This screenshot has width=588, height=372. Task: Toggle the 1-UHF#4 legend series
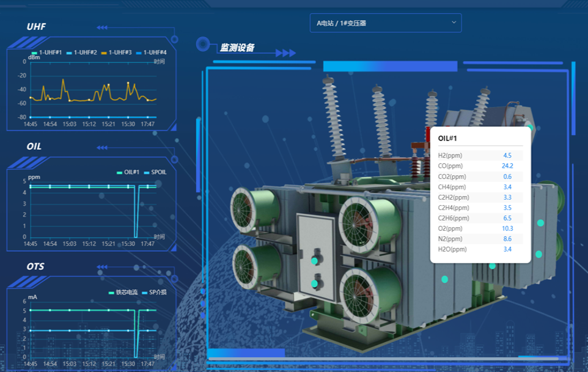[151, 53]
